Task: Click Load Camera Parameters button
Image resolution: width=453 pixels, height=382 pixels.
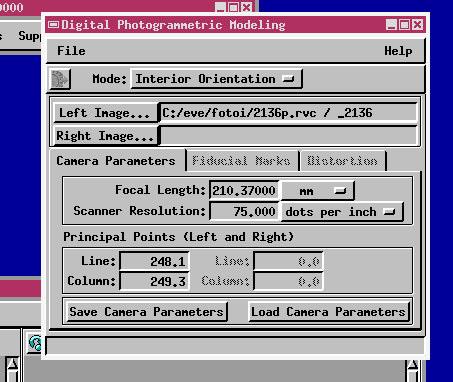Action: click(329, 312)
